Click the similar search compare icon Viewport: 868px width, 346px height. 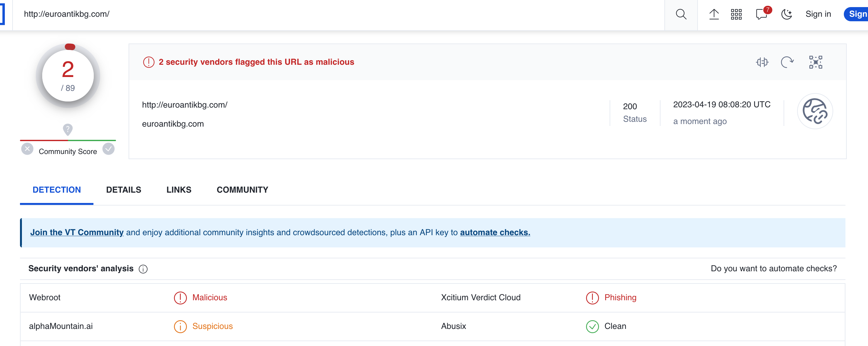pos(762,62)
